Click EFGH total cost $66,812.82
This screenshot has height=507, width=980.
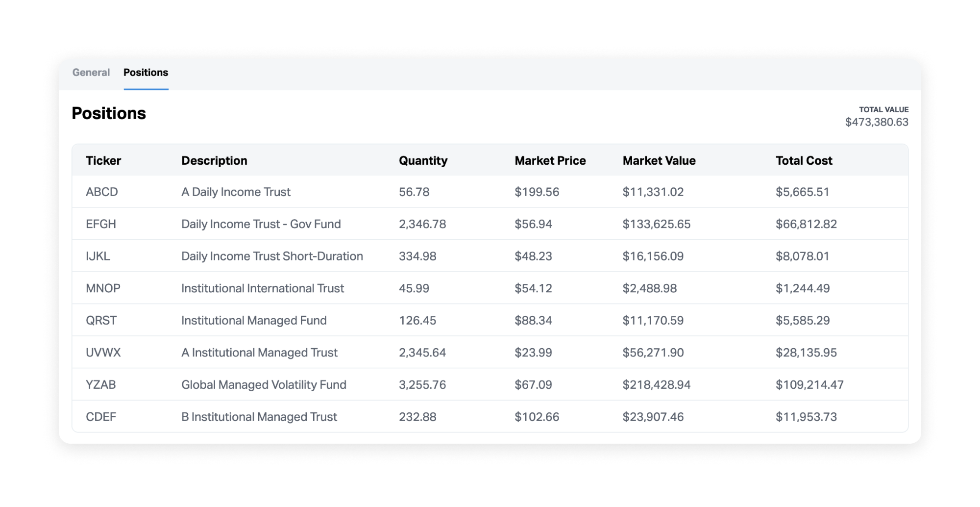[x=806, y=224]
